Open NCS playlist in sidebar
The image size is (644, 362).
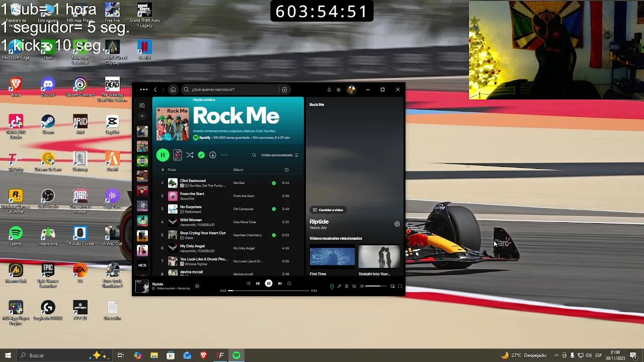[142, 265]
